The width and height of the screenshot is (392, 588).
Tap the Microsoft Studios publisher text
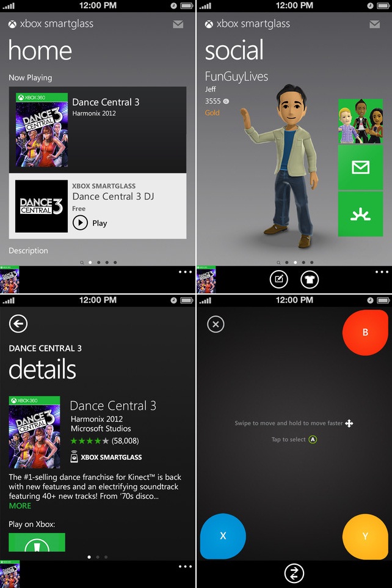101,428
